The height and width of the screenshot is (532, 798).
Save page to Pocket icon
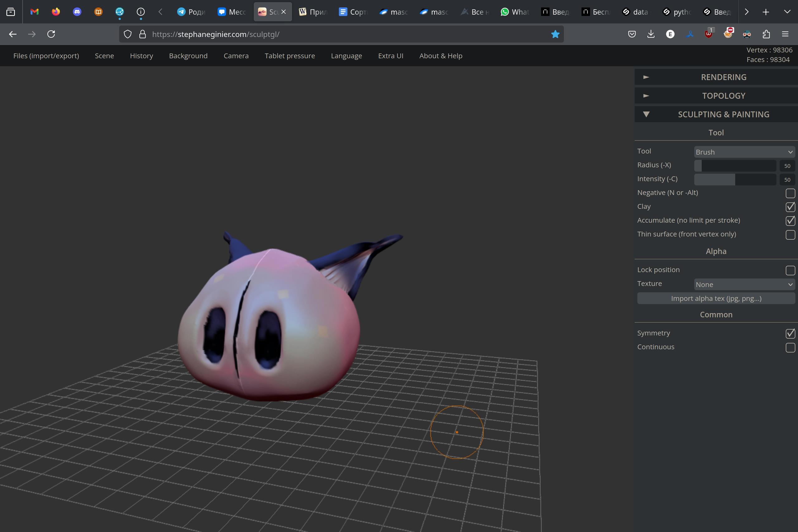coord(632,34)
